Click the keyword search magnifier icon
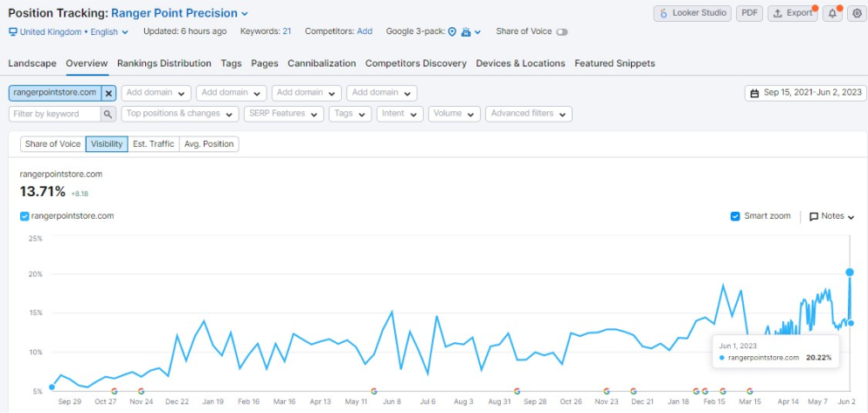This screenshot has height=413, width=868. point(108,114)
